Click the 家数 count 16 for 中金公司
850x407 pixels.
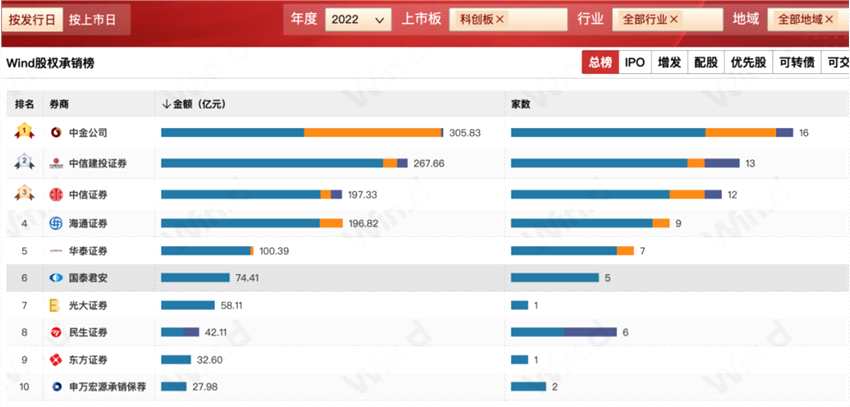[804, 133]
